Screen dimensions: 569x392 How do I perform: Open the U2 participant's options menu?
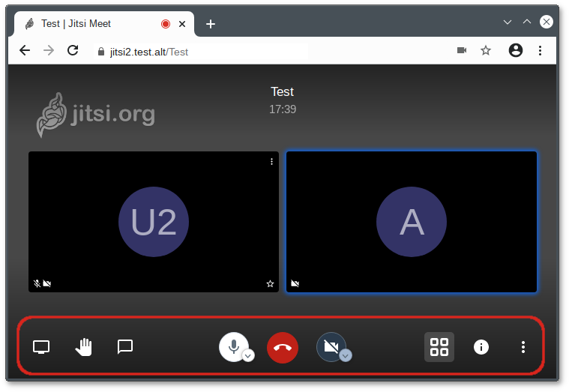271,161
